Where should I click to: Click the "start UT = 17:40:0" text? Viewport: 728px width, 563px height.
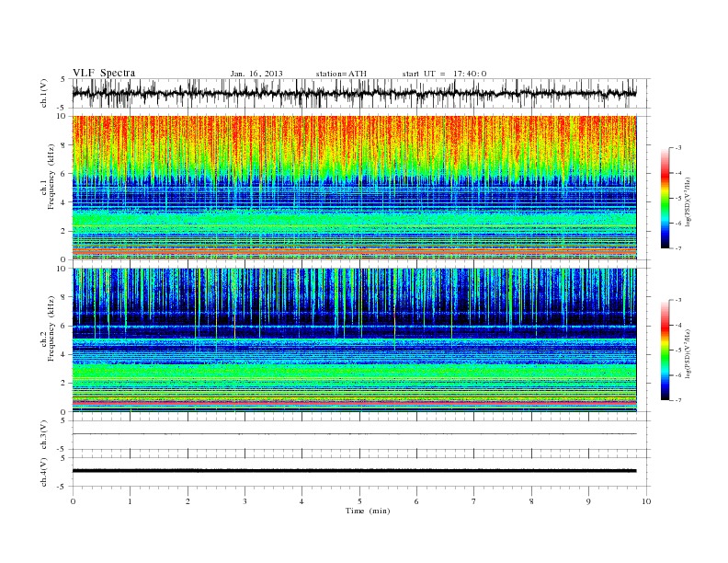(444, 74)
